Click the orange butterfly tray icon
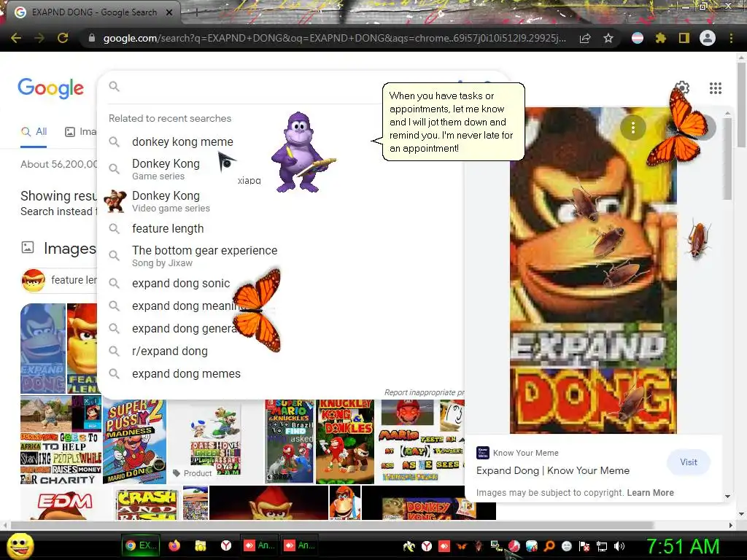Image resolution: width=747 pixels, height=560 pixels. point(462,546)
